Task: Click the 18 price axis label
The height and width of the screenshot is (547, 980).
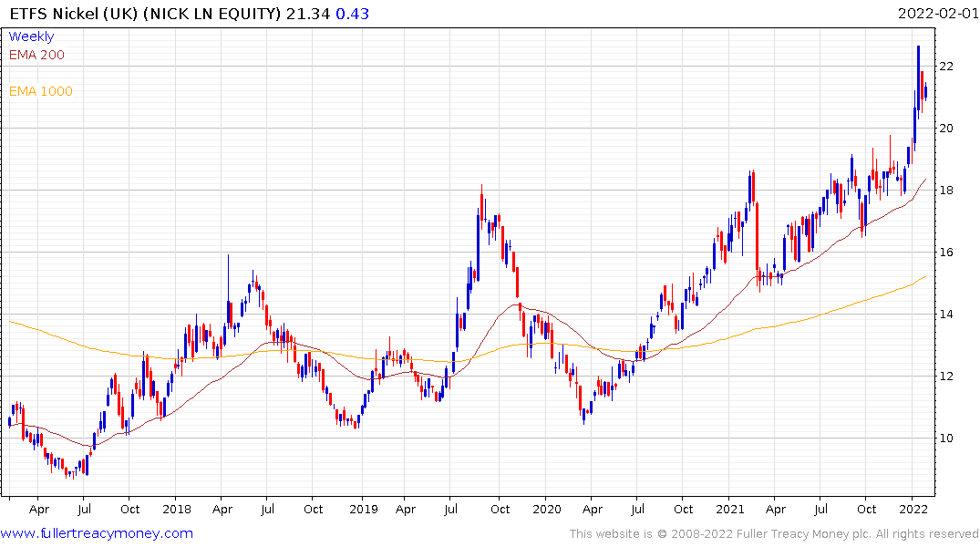Action: coord(946,190)
